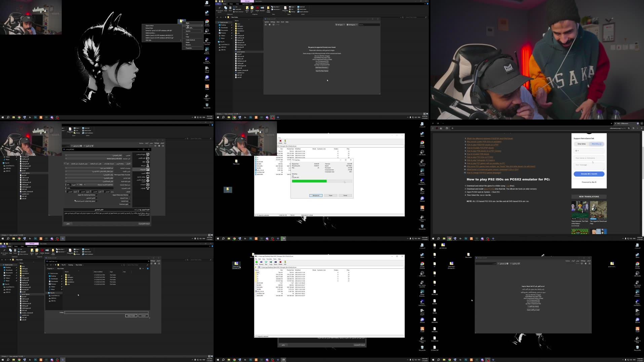Click 'Your name or nickname' field
This screenshot has width=644, height=362.
point(589,158)
